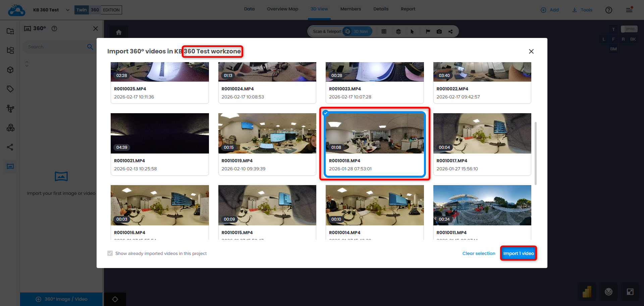The image size is (644, 306).
Task: Select the T top view button
Action: coord(613,29)
